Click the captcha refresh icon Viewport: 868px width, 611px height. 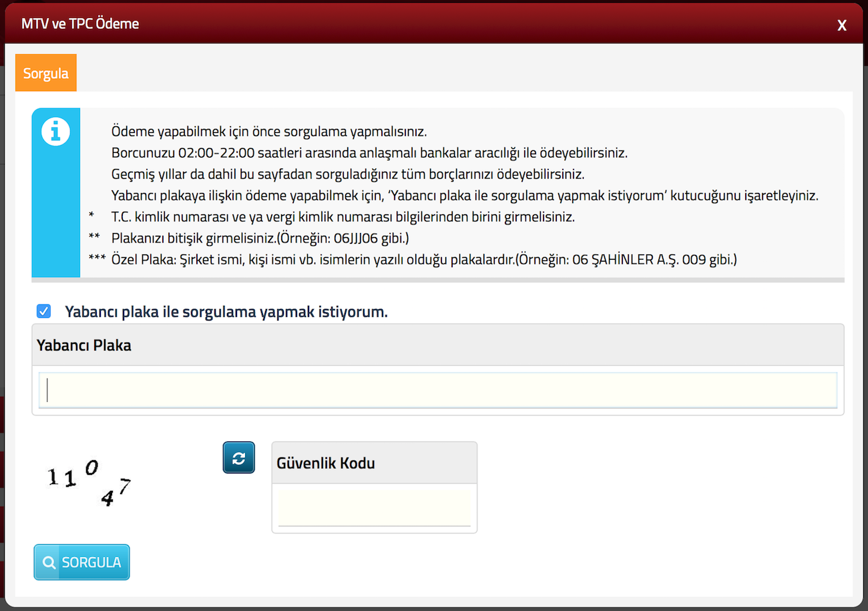[x=238, y=458]
